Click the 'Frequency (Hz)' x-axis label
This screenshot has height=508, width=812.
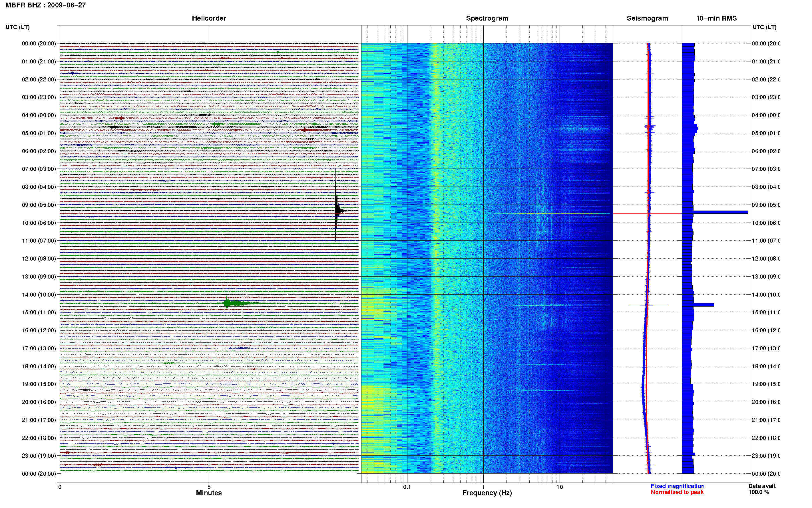coord(487,493)
